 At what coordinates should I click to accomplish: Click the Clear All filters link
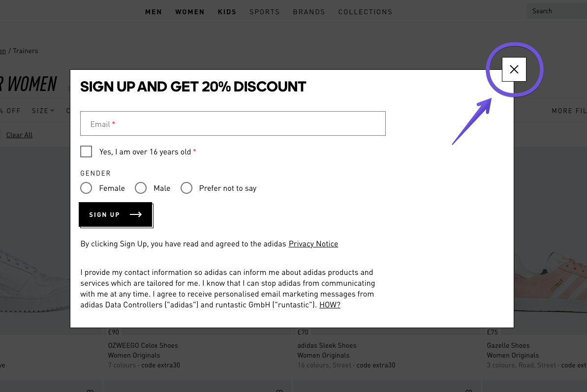pos(19,135)
